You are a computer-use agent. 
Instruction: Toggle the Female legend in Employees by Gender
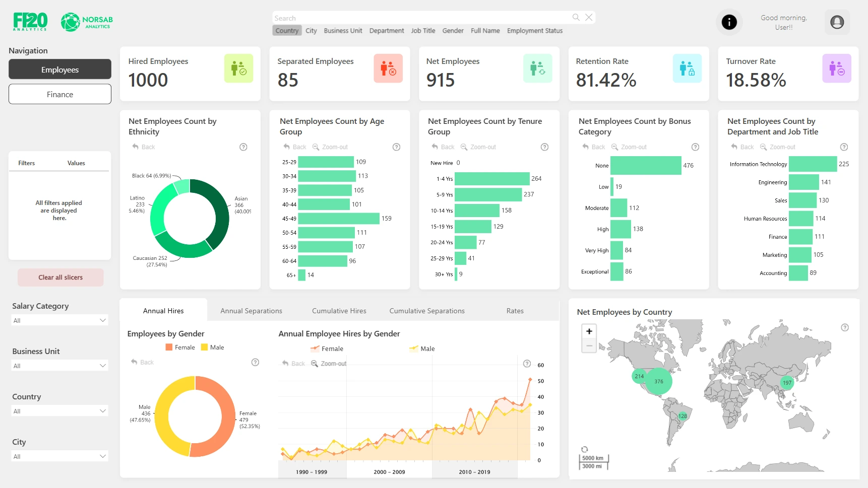pyautogui.click(x=180, y=347)
